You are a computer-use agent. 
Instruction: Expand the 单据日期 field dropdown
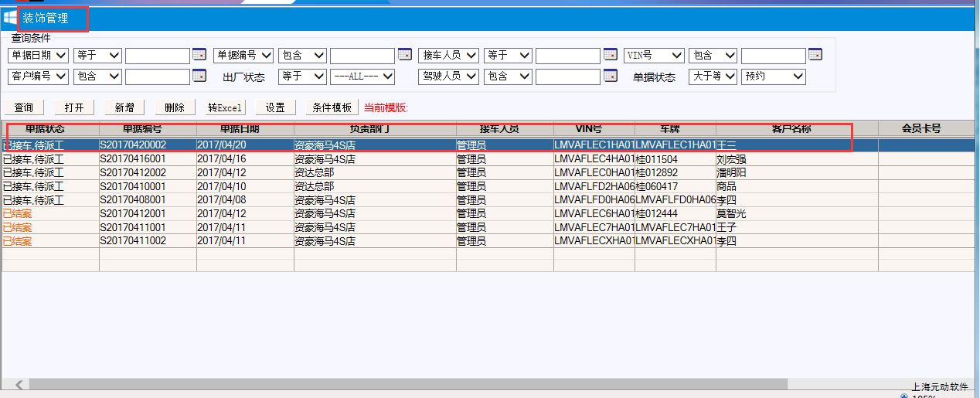pos(38,56)
